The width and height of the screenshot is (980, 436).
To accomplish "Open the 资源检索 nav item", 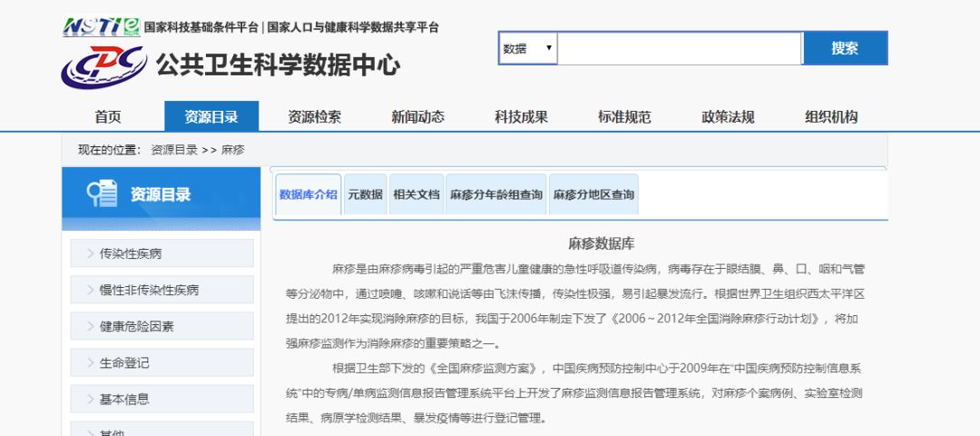I will pos(314,117).
